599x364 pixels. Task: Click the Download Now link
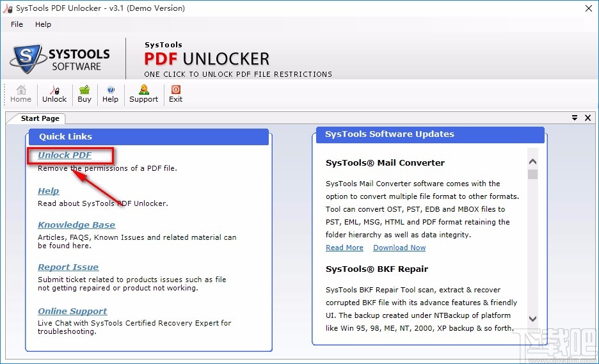click(399, 248)
